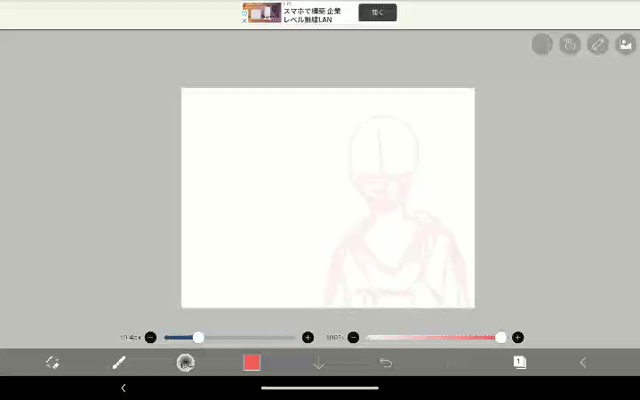
Task: Open brush properties via brush preview
Action: click(185, 362)
